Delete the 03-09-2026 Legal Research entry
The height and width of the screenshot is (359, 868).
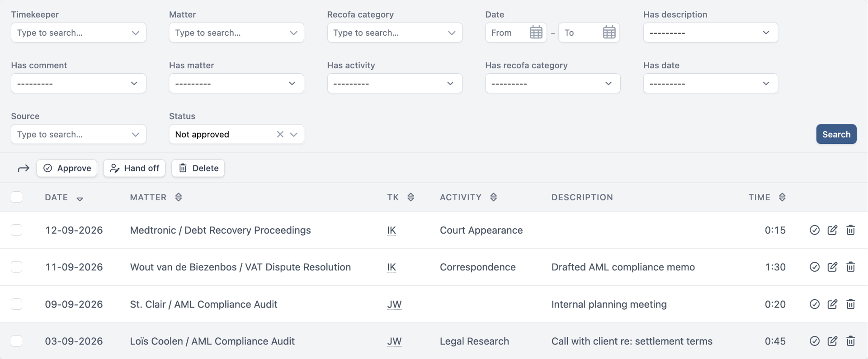850,341
